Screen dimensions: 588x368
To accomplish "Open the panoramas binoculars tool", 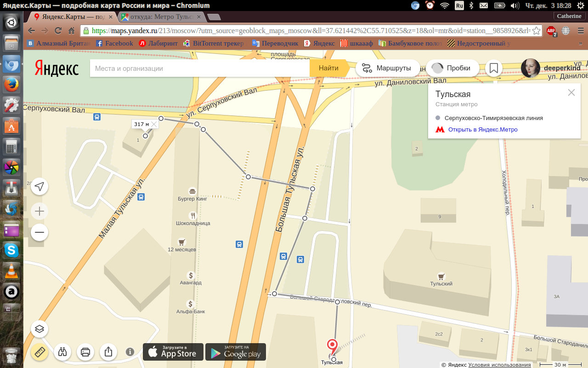I will [x=62, y=352].
